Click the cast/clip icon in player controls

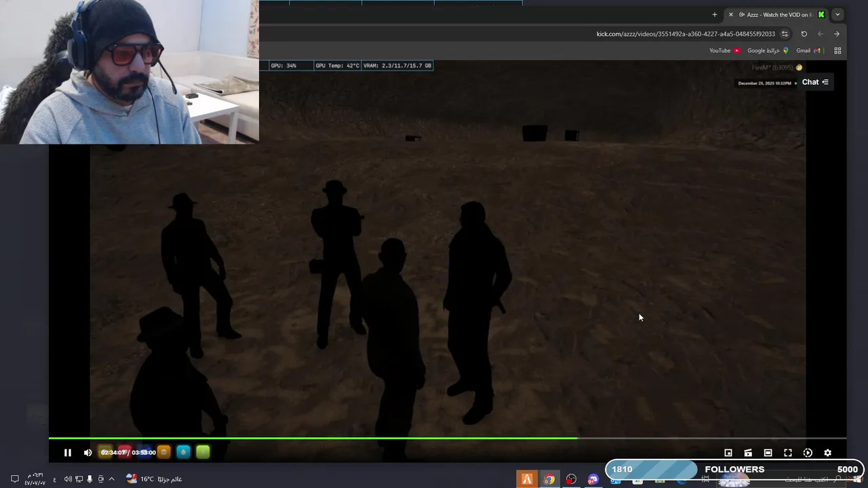748,453
